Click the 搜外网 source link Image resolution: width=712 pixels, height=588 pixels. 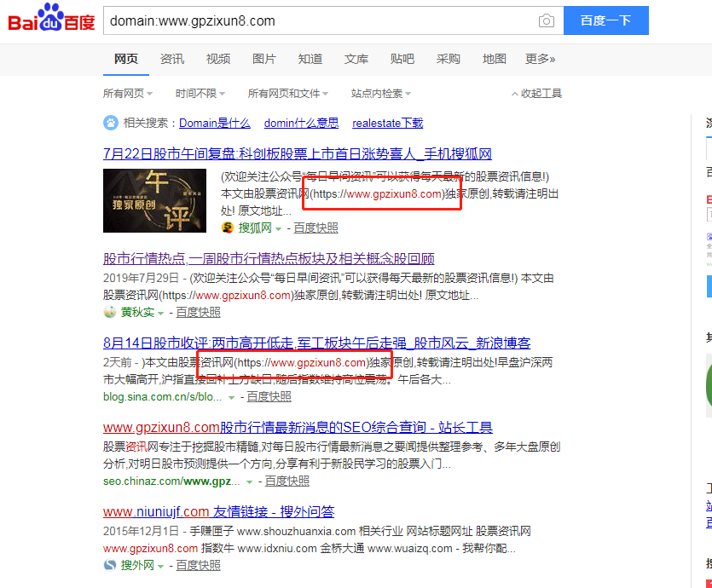tap(137, 565)
